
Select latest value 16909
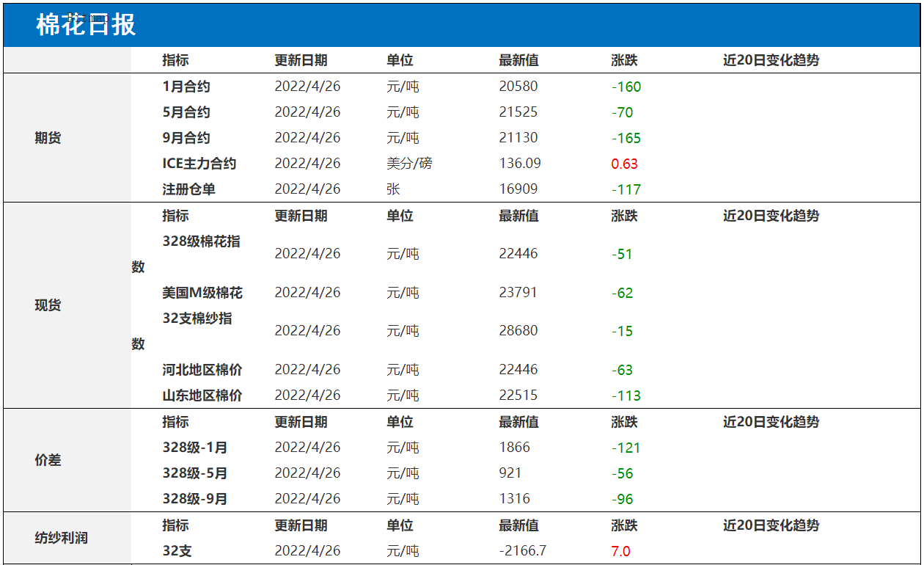pyautogui.click(x=518, y=189)
